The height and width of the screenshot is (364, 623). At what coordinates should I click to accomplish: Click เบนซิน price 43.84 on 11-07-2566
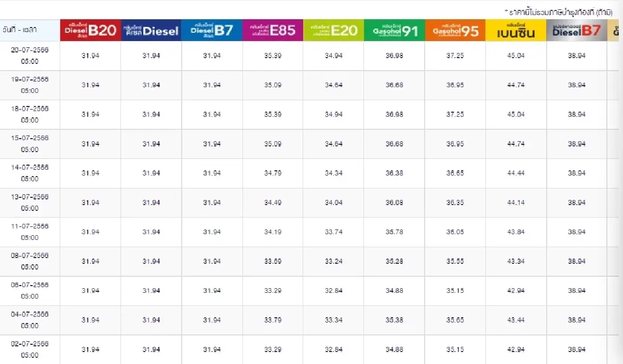516,232
